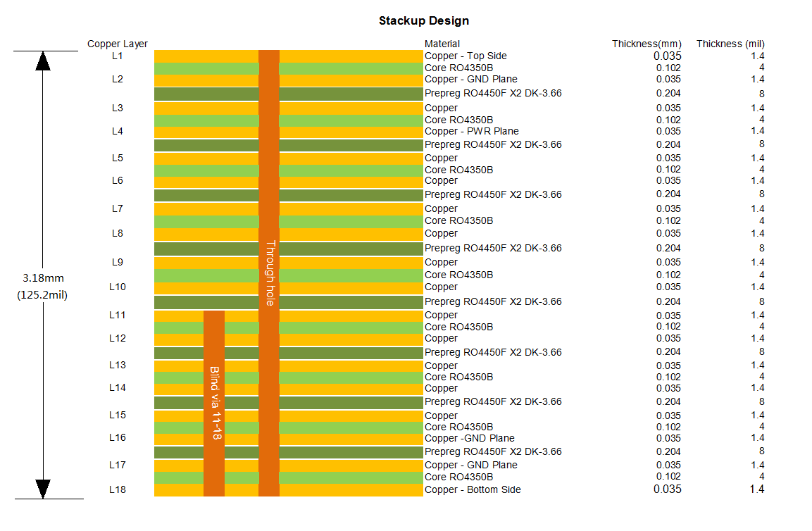Click the L18 layer label

pyautogui.click(x=118, y=489)
